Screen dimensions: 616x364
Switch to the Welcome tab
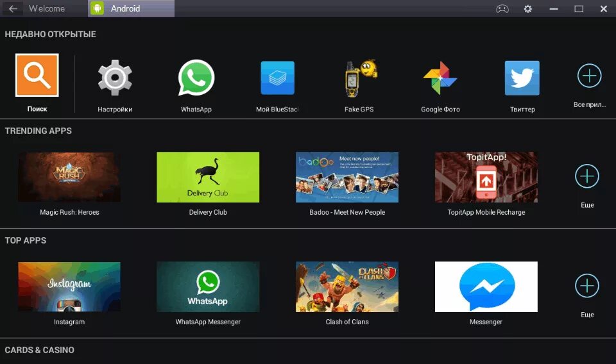[47, 8]
